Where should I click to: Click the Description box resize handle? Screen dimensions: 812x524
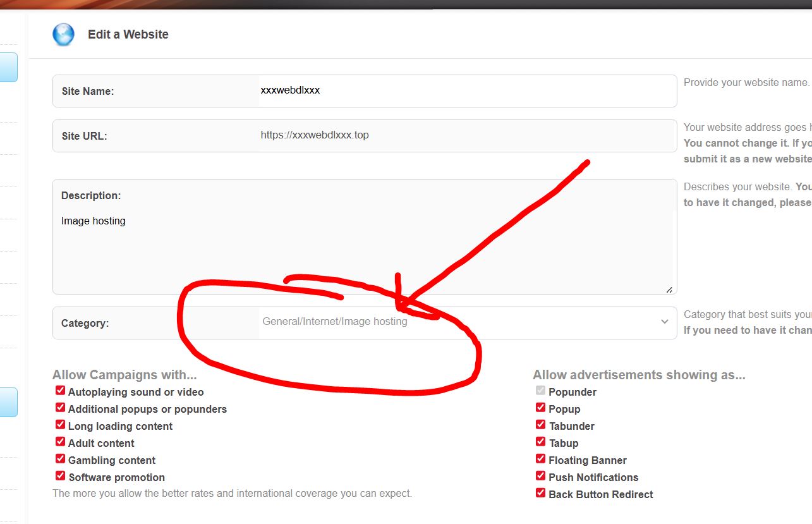tap(669, 289)
